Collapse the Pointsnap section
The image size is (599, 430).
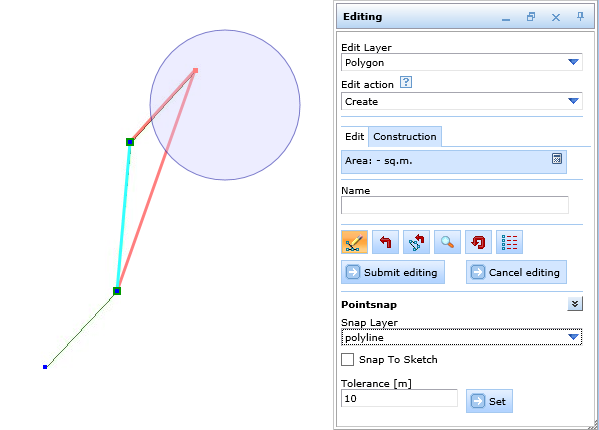[x=575, y=304]
